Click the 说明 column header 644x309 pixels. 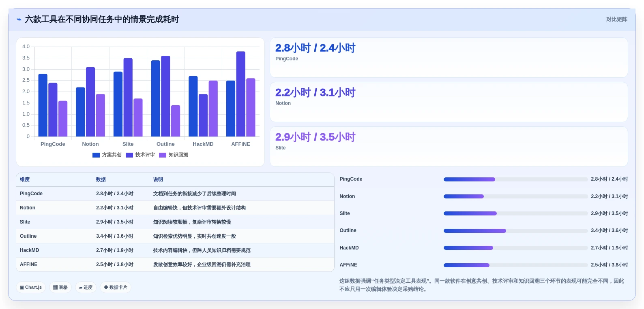[158, 180]
